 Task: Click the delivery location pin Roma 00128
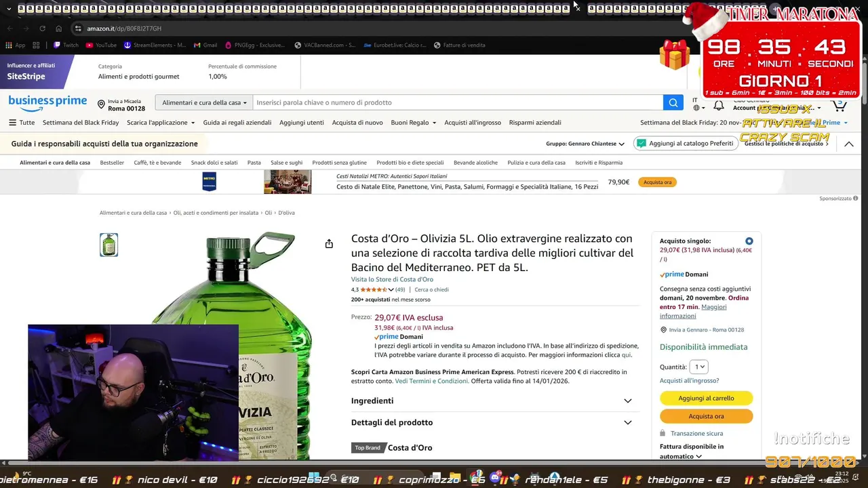121,104
